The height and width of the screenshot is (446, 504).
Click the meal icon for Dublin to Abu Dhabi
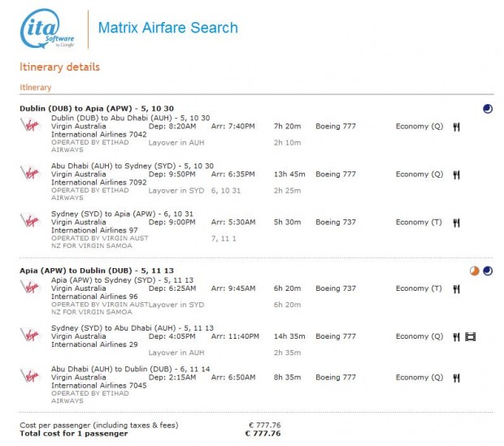(x=457, y=127)
